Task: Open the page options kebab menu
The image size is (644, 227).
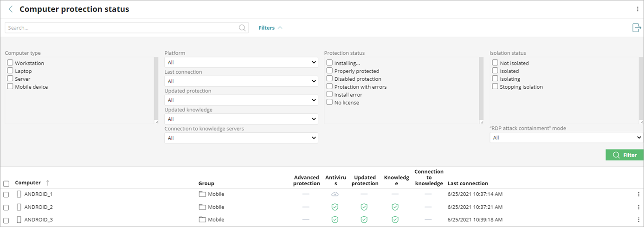Action: 638,9
